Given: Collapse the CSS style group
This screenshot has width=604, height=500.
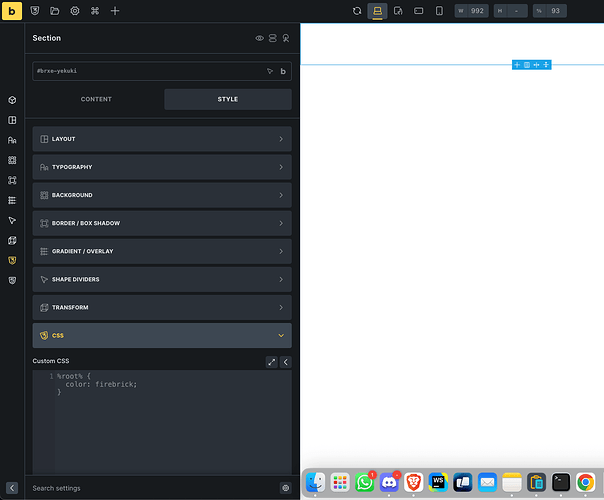Looking at the screenshot, I should [x=162, y=336].
